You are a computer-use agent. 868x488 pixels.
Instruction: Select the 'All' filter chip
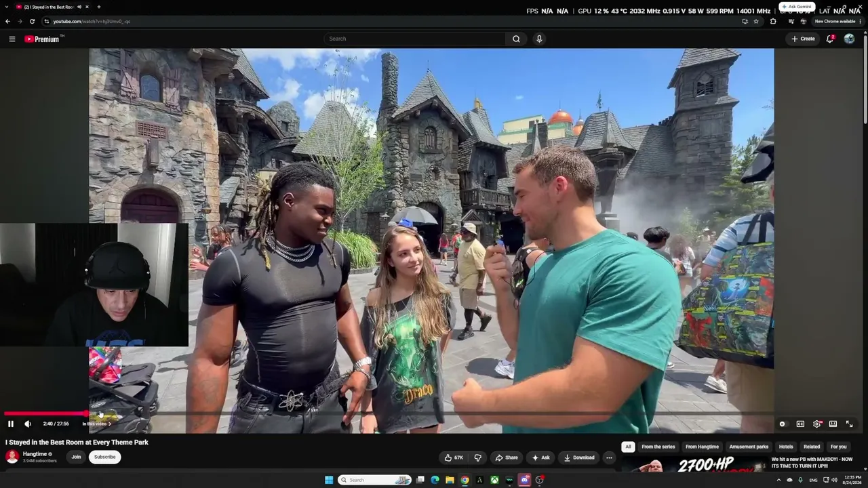[x=628, y=447]
